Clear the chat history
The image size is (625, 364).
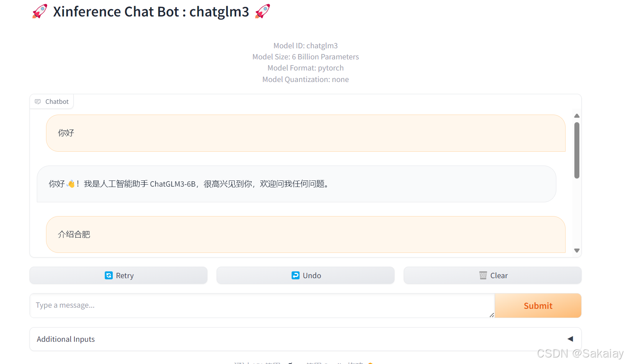[x=493, y=275]
